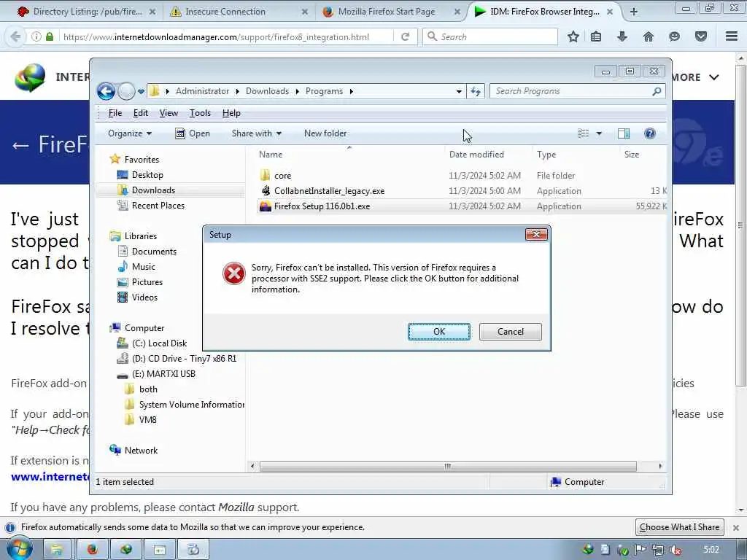Select (D:) CD Drive Tiny7 x86 R1
747x560 pixels.
pyautogui.click(x=184, y=358)
